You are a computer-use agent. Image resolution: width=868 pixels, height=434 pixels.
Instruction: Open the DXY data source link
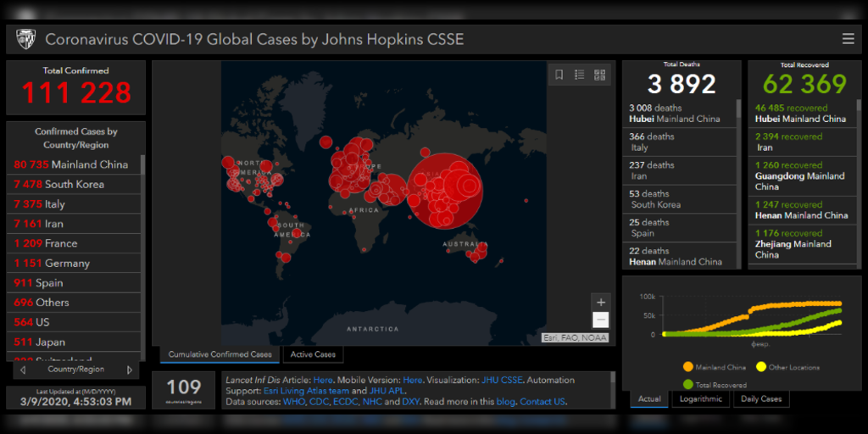411,401
